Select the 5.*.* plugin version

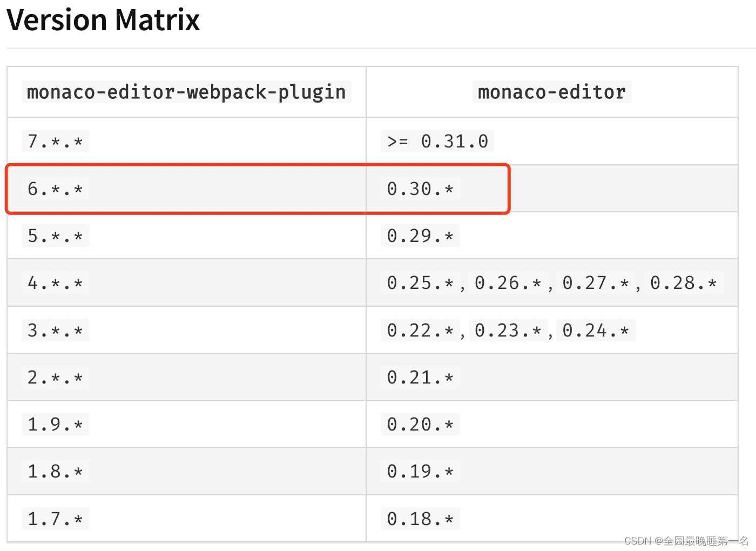tap(56, 236)
